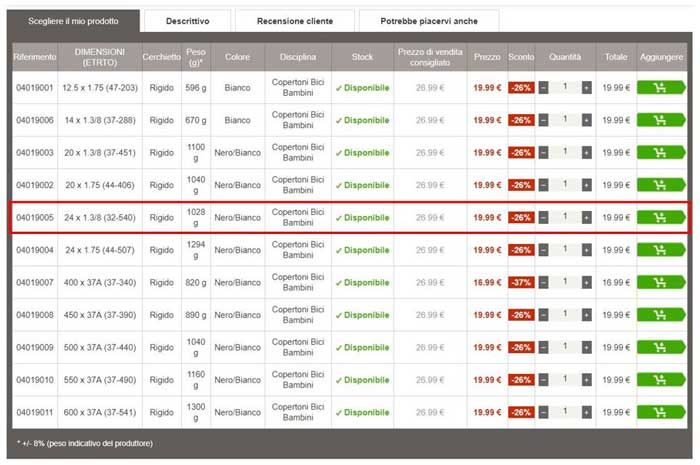This screenshot has height=465, width=700.
Task: Click cart icon for 04019003 row
Action: [661, 153]
